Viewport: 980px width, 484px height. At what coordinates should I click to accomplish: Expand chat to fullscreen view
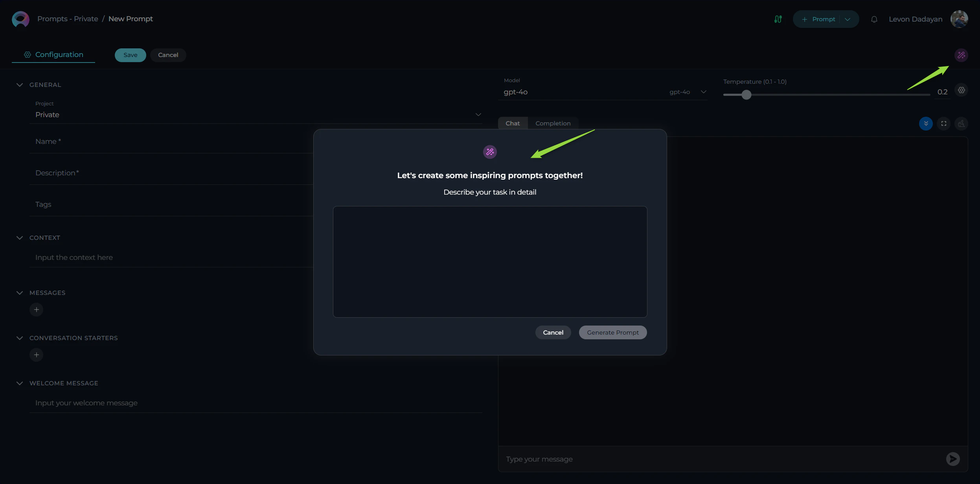coord(944,123)
